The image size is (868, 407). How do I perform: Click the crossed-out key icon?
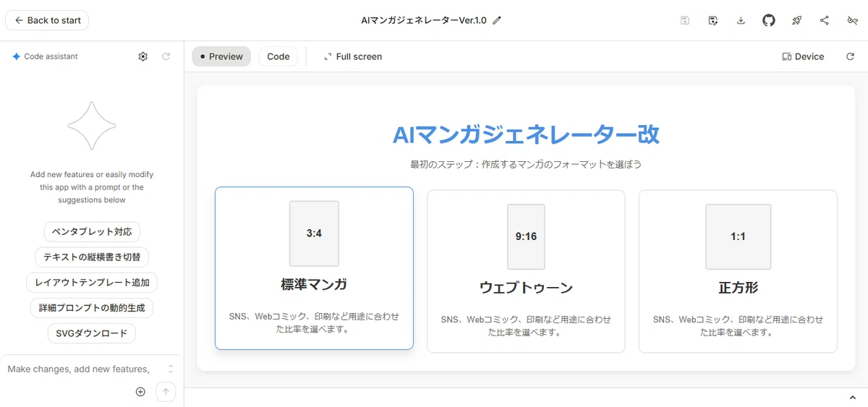(852, 20)
